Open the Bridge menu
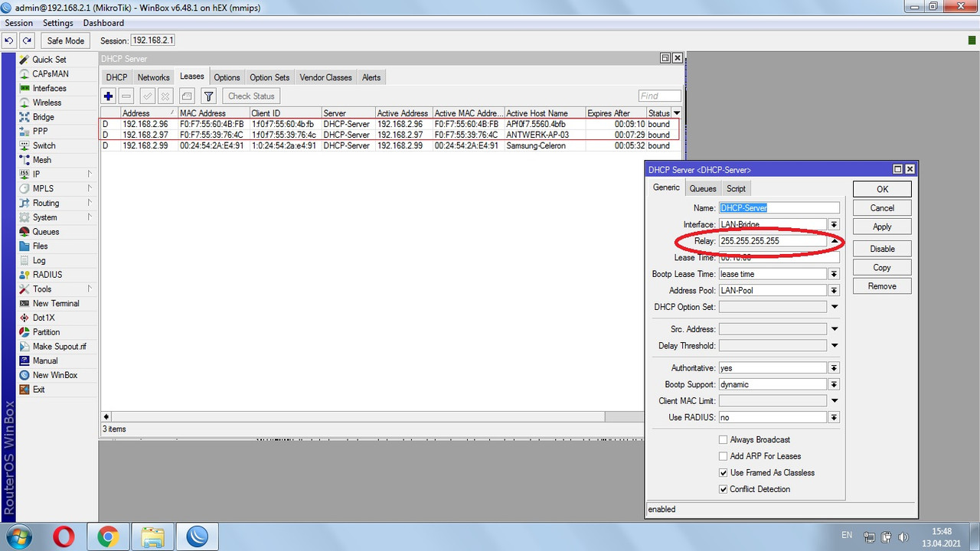980x551 pixels. pos(43,117)
